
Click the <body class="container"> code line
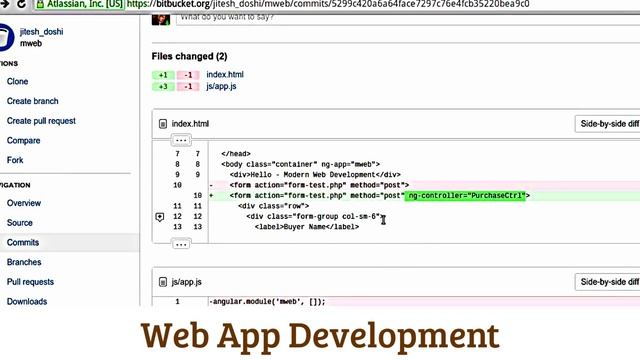coord(300,164)
